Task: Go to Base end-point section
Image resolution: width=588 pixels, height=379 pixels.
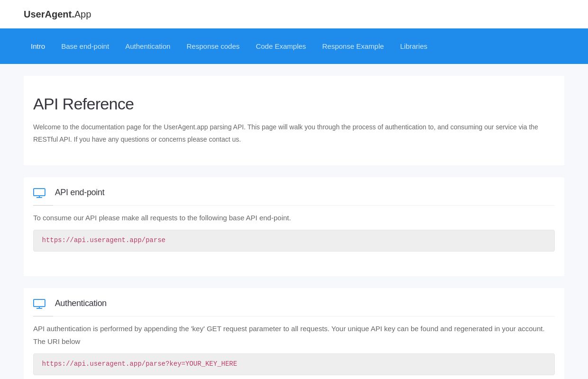Action: click(85, 46)
